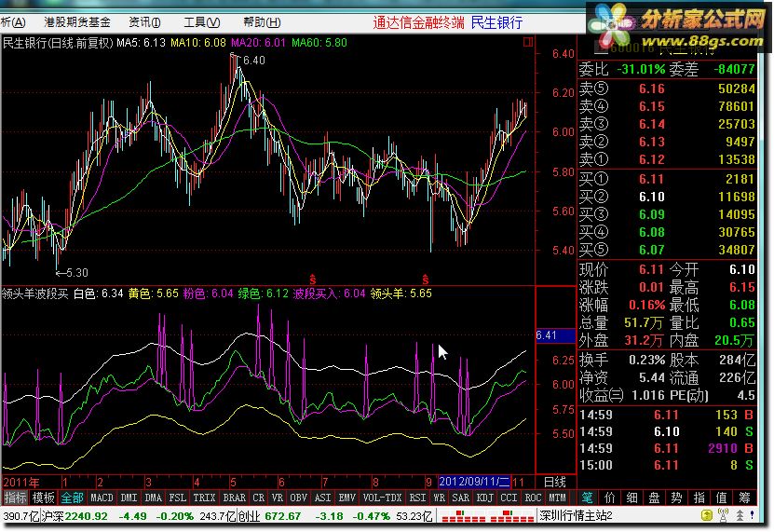The image size is (774, 532).
Task: Click the first red S marker below chart
Action: (x=312, y=280)
